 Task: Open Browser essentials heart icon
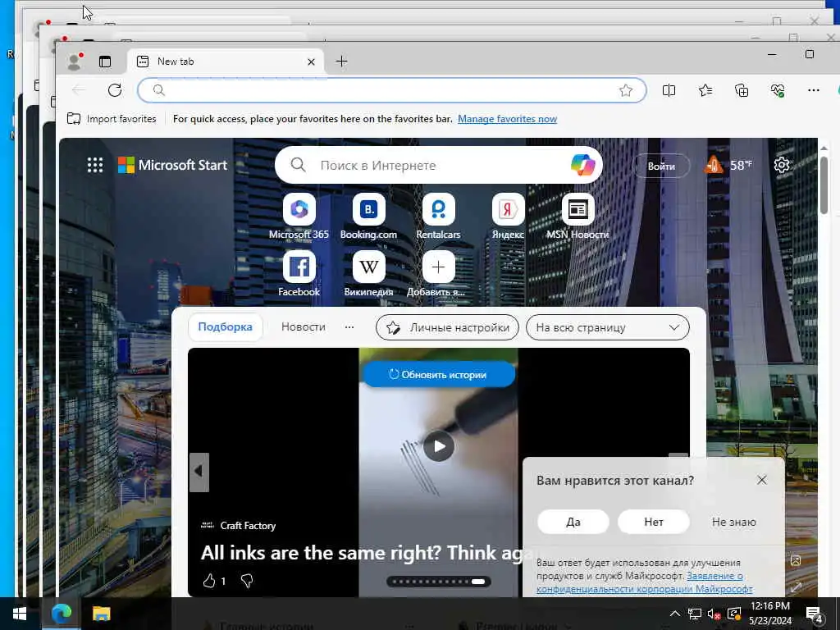tap(778, 90)
